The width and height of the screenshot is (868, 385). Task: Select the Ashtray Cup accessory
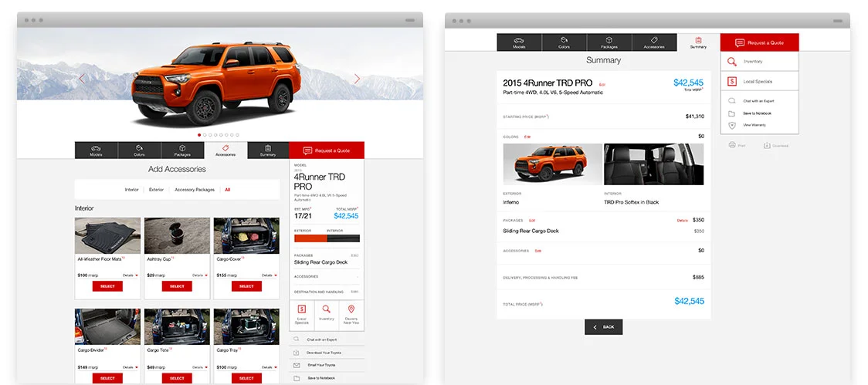[177, 286]
